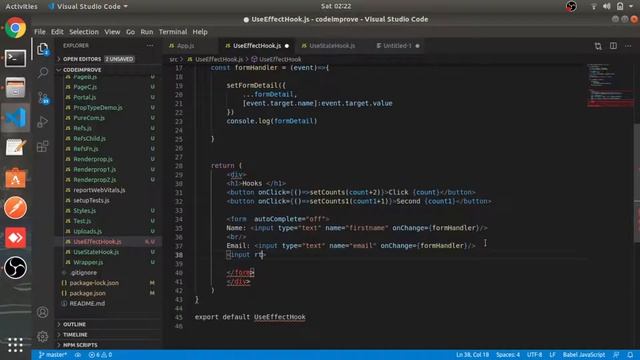Open OBS Studio from the dock
Screen dimensions: 640x360
coord(16,268)
